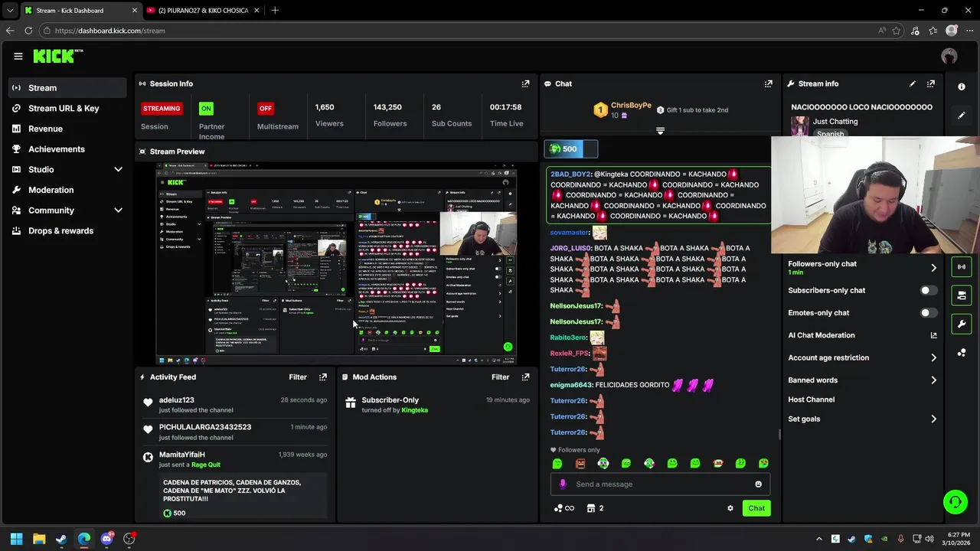Image resolution: width=980 pixels, height=551 pixels.
Task: Expand the Studio sidebar submenu
Action: tap(118, 169)
